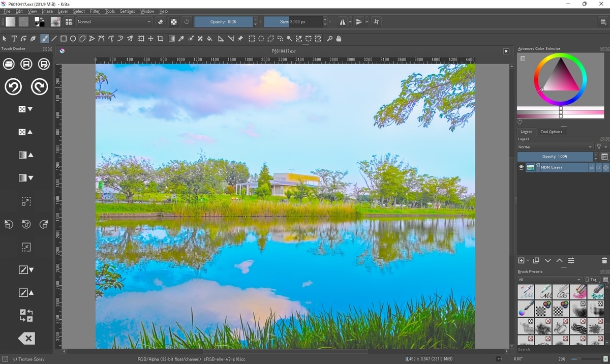The image size is (610, 364).
Task: Open layer properties button
Action: tap(571, 260)
